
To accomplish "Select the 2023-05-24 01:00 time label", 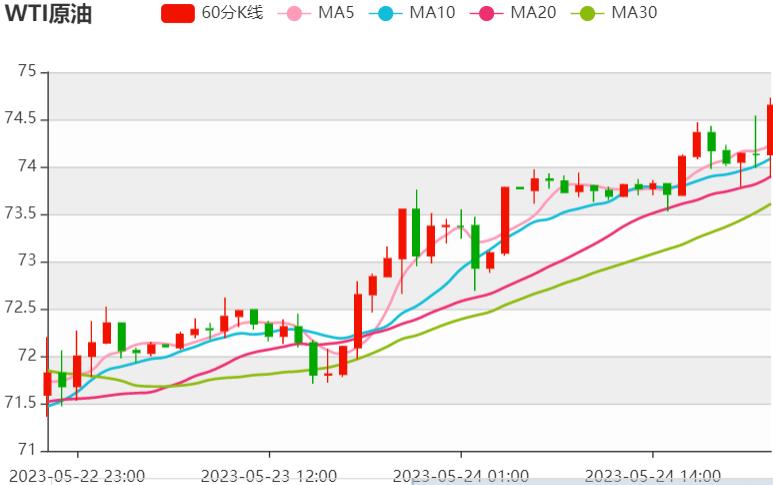I will click(x=460, y=477).
